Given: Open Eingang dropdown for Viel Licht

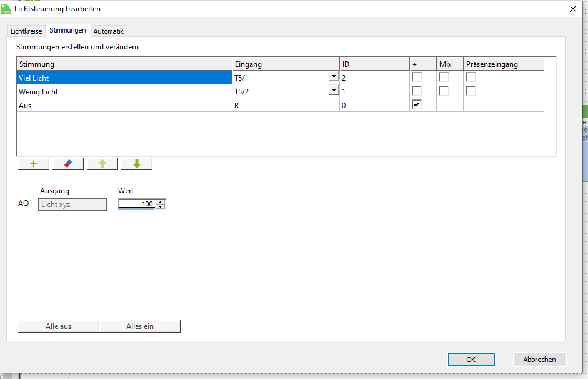Looking at the screenshot, I should coord(334,78).
